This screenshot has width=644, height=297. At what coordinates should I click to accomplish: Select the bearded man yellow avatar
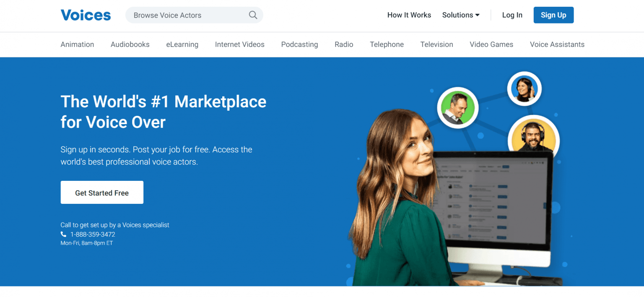pos(533,135)
